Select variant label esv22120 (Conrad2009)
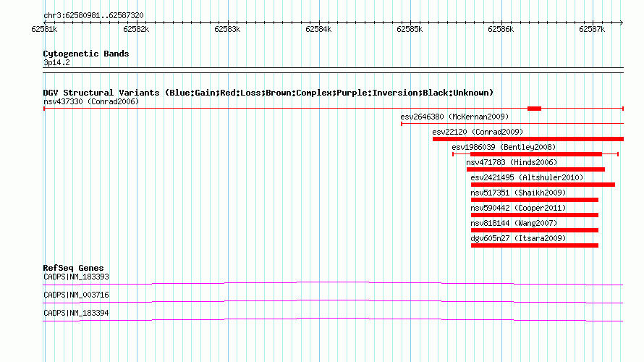This screenshot has width=644, height=362. (478, 132)
